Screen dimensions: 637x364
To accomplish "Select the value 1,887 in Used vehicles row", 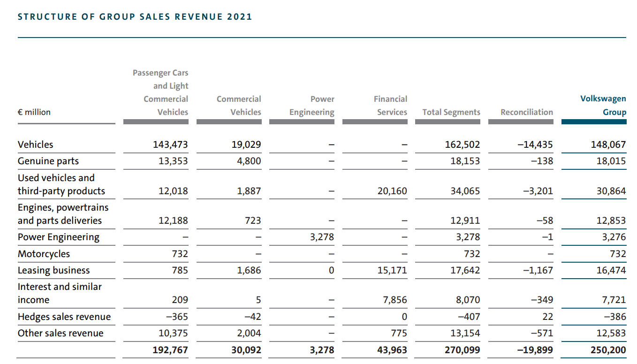I will (x=249, y=191).
